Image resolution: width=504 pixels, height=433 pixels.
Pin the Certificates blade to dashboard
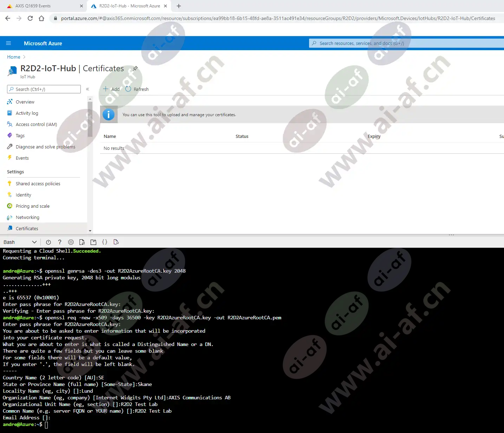click(135, 68)
